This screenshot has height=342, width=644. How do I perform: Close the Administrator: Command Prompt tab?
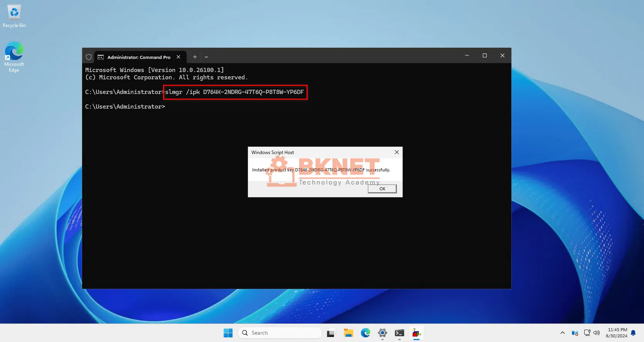pos(178,57)
